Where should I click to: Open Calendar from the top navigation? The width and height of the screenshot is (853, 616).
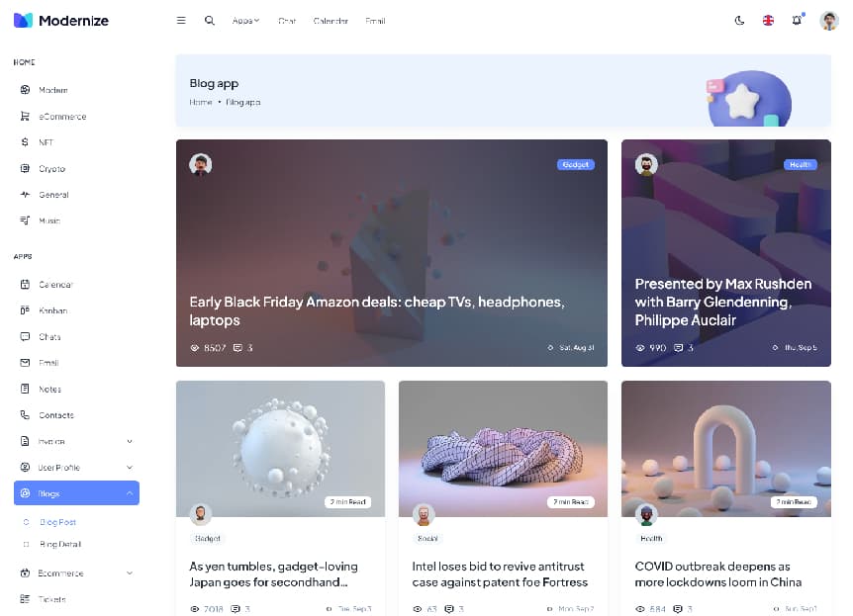pyautogui.click(x=331, y=21)
